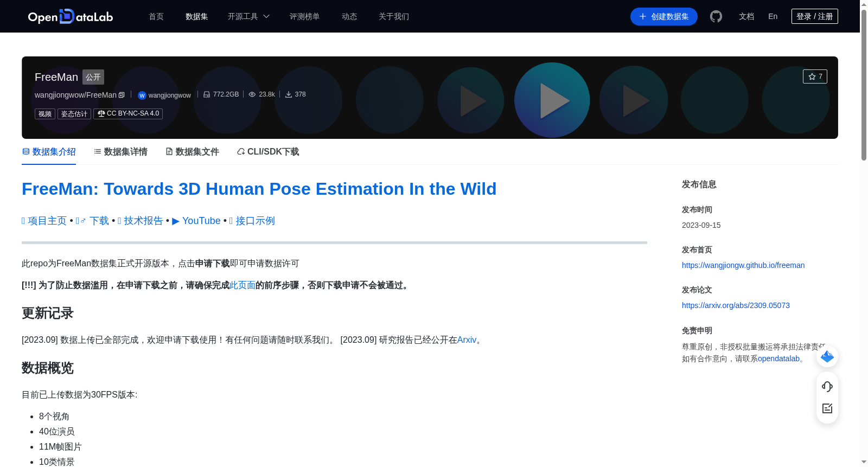
Task: Click the wangjiongwow username
Action: (x=170, y=95)
